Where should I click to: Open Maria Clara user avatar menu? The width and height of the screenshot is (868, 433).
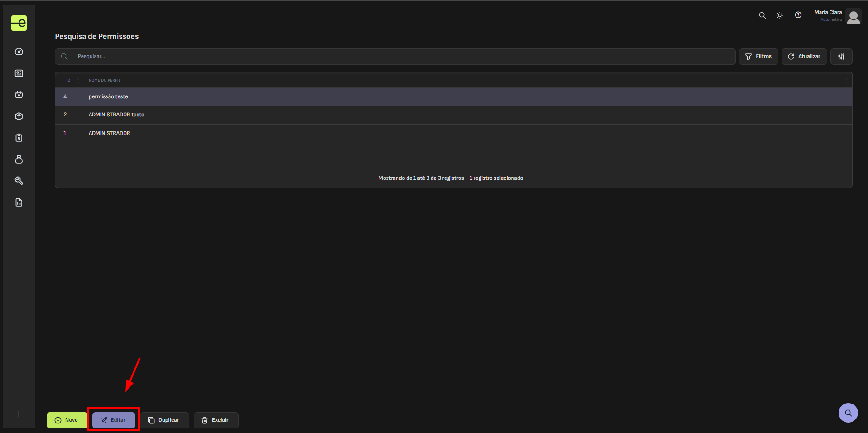point(854,16)
